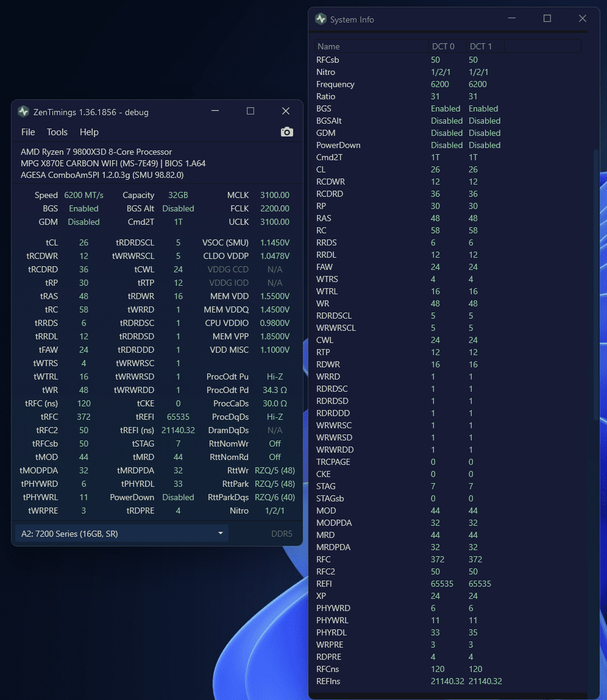This screenshot has width=607, height=700.
Task: Click the PHYRDL DCT 1 value 35
Action: (x=473, y=632)
